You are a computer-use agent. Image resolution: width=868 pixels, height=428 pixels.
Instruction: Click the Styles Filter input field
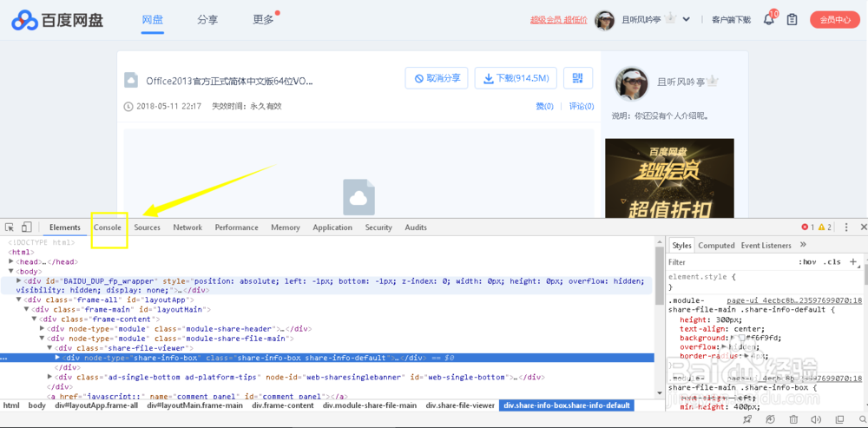(731, 262)
